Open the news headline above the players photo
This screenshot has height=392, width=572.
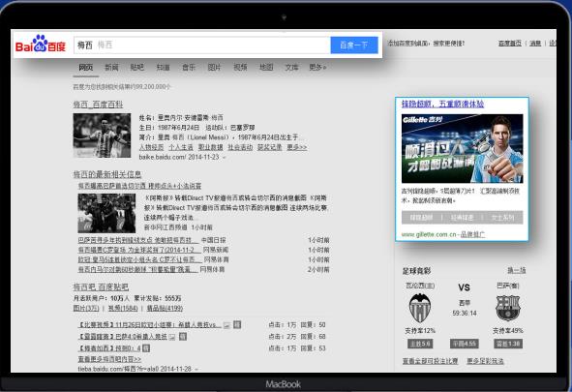click(x=139, y=186)
